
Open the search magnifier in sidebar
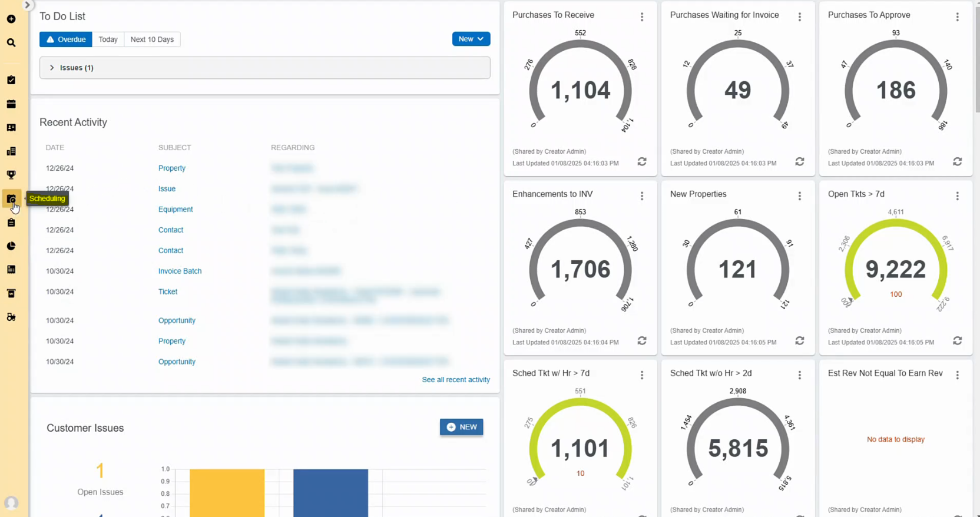pyautogui.click(x=11, y=42)
